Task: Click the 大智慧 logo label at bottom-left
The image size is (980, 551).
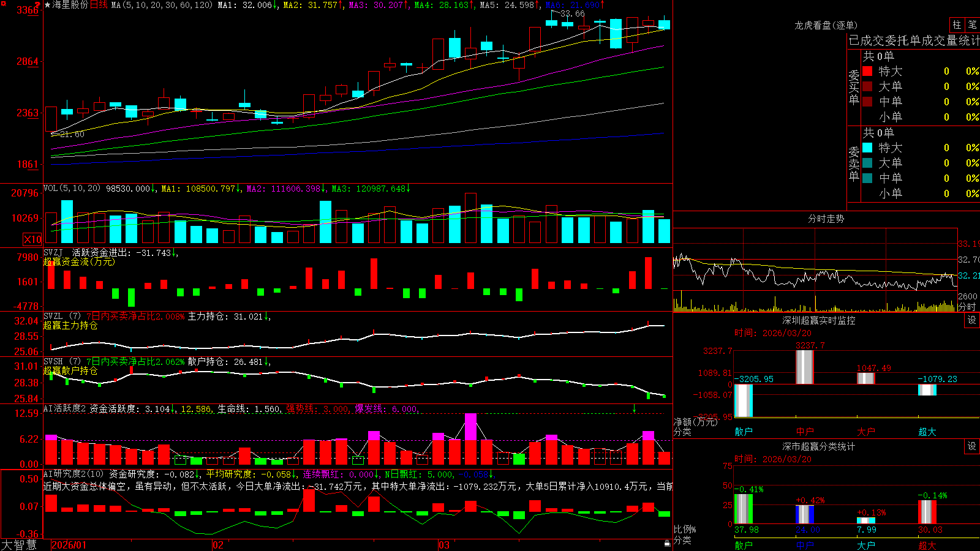Action: coord(19,545)
